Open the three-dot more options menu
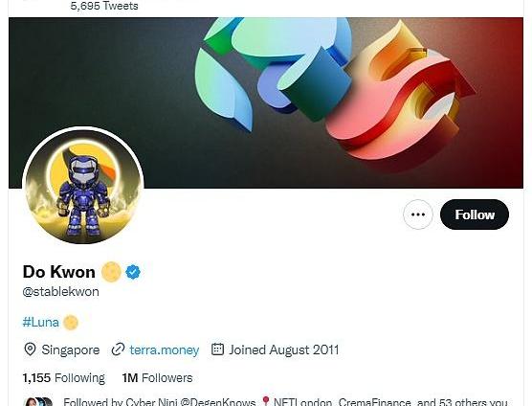532x406 pixels. coord(418,214)
